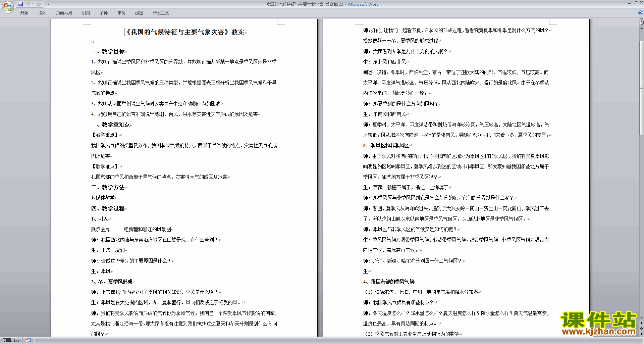Click the split-window handle above the vertical scrollbar

click(x=642, y=19)
